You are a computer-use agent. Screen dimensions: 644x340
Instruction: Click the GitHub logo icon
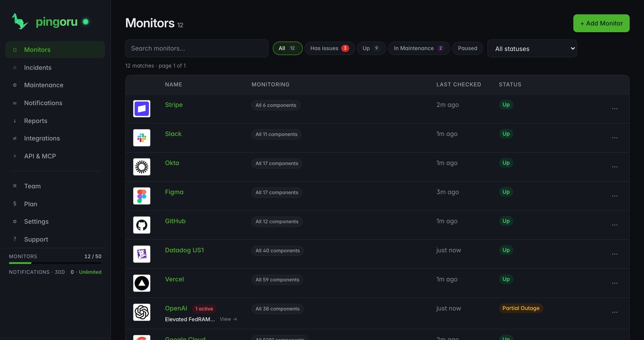click(142, 225)
